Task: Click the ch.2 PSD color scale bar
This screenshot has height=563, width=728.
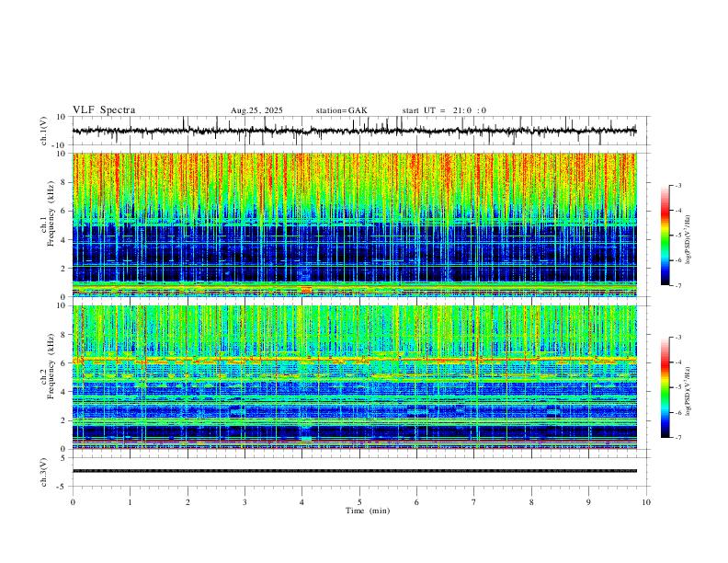Action: 665,387
